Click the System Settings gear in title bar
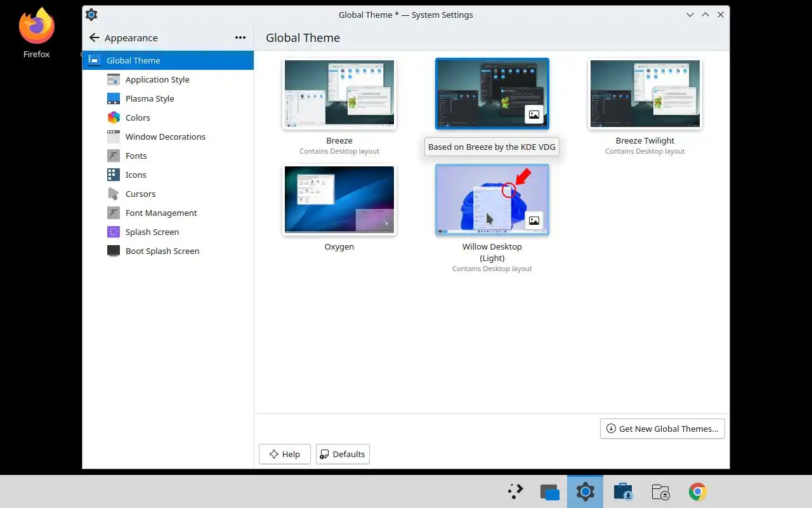The image size is (812, 508). tap(91, 15)
